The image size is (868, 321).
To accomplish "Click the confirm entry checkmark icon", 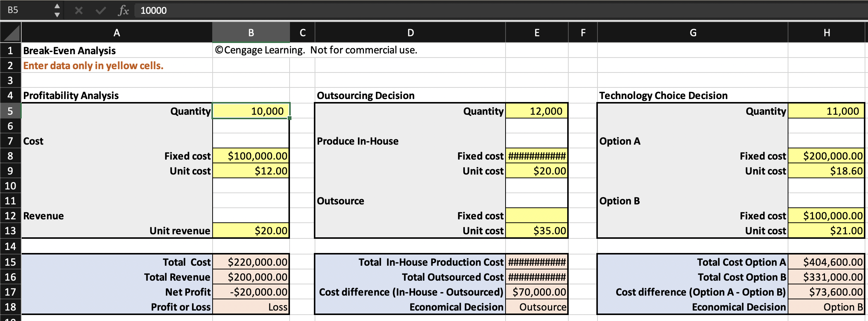I will coord(101,10).
